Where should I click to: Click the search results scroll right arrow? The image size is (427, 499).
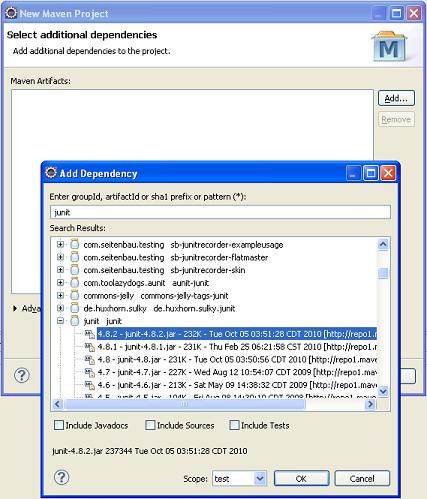370,404
